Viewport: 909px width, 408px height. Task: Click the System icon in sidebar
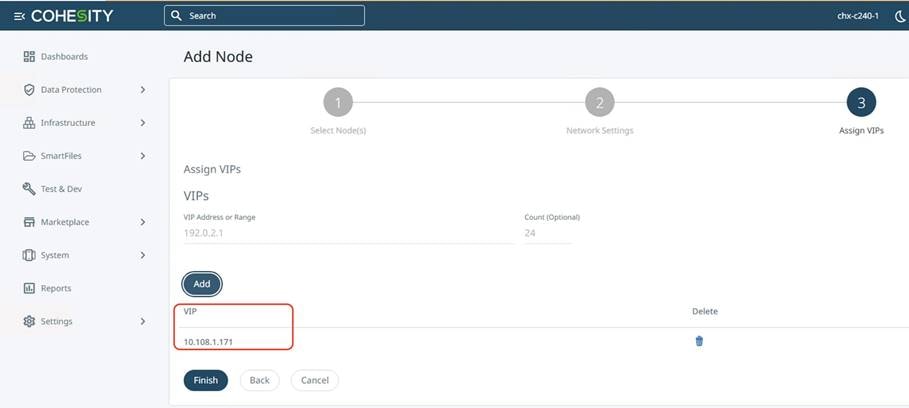(29, 255)
